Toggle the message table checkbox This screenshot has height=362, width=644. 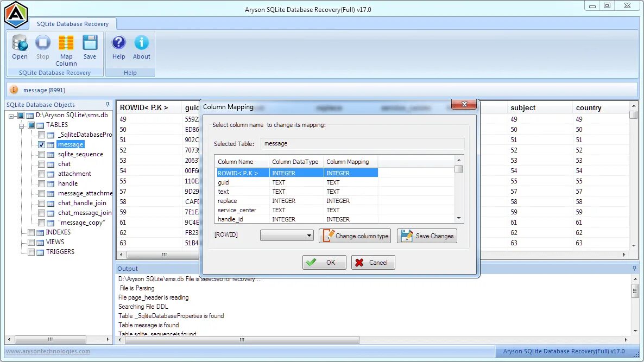point(41,144)
